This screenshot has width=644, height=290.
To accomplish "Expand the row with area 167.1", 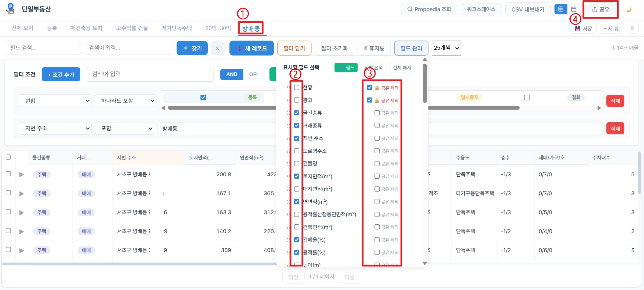I will pyautogui.click(x=21, y=194).
